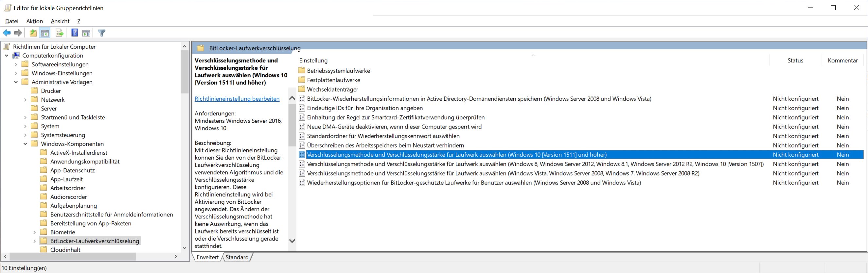This screenshot has width=868, height=273.
Task: Click the blue Back arrow in toolbar
Action: pyautogui.click(x=7, y=33)
